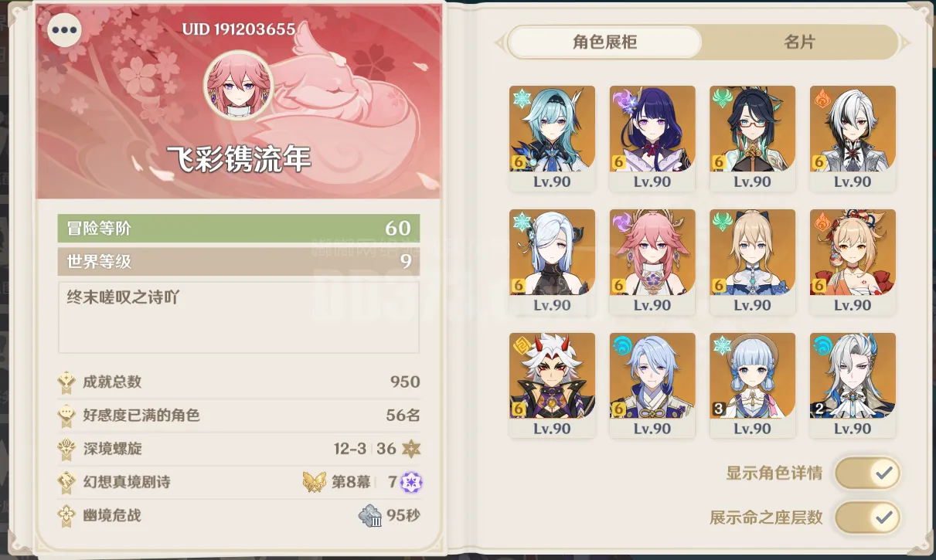Open the 幻想真境剧诗 record row
The height and width of the screenshot is (560, 936).
[240, 482]
